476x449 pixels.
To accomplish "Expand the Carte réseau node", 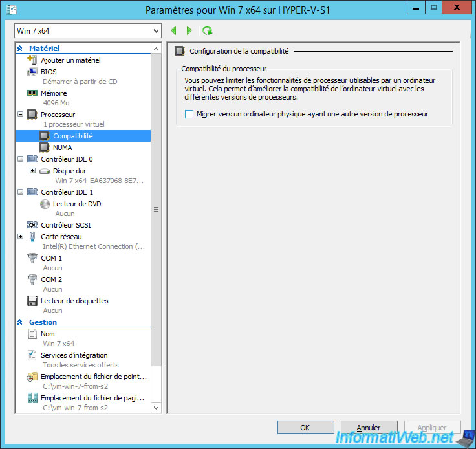I will (x=20, y=237).
